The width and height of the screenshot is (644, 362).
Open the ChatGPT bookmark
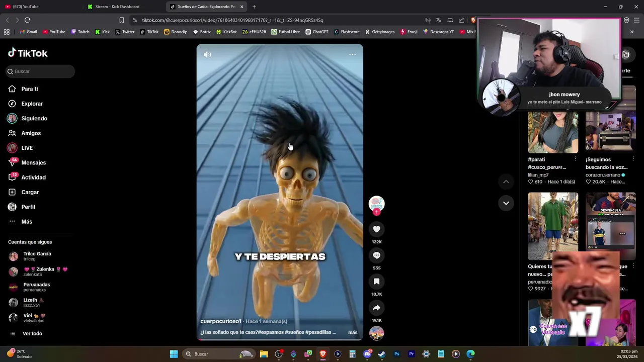tap(316, 32)
